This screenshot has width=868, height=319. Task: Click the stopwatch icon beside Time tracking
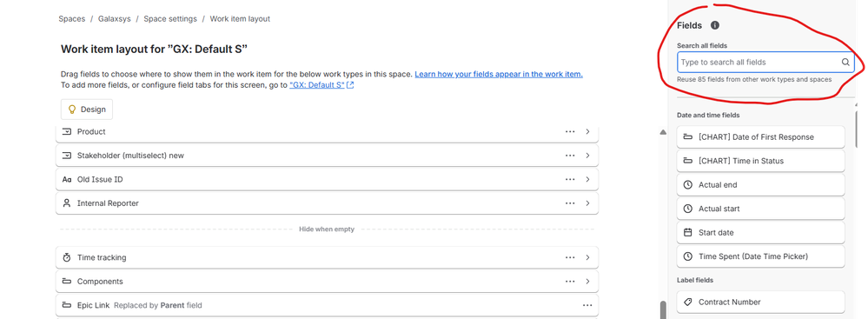point(67,257)
